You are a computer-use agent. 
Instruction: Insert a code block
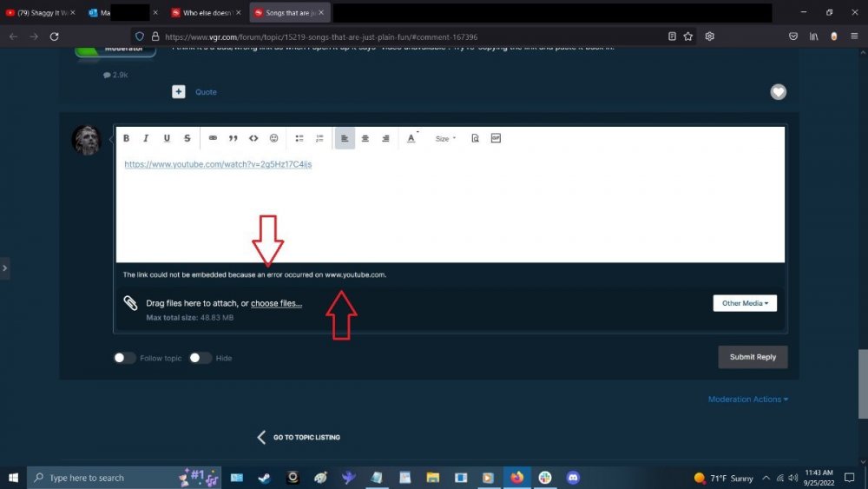click(x=253, y=138)
